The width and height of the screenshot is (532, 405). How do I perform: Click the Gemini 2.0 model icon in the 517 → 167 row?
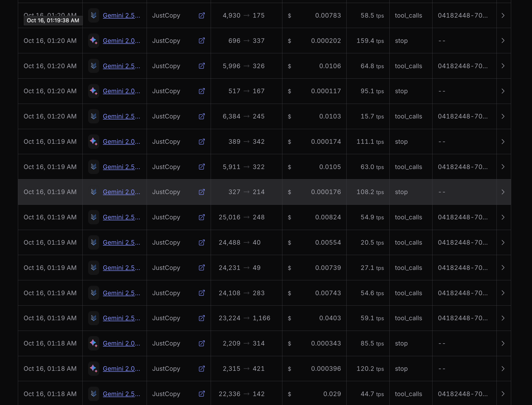click(94, 91)
